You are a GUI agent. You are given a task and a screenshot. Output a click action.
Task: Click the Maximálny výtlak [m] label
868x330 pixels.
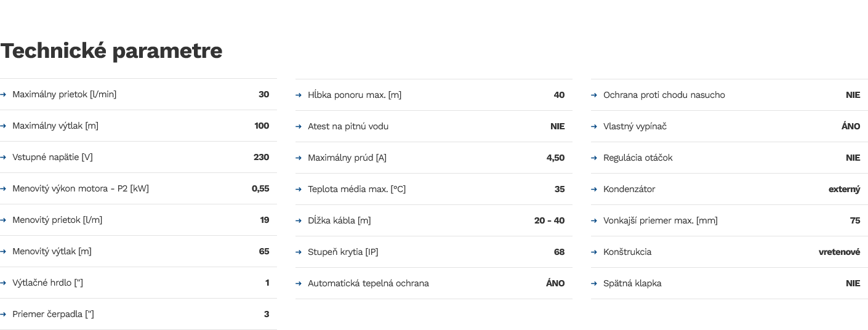(x=55, y=126)
